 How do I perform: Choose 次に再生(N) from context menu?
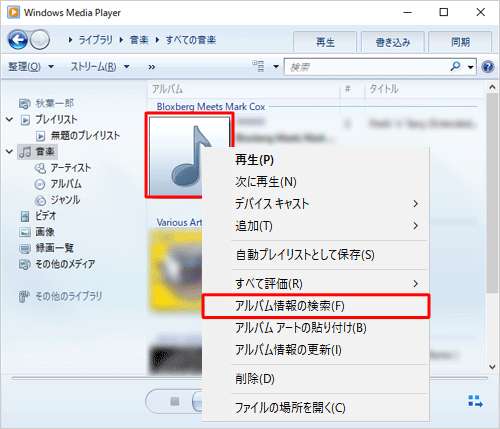[x=315, y=182]
